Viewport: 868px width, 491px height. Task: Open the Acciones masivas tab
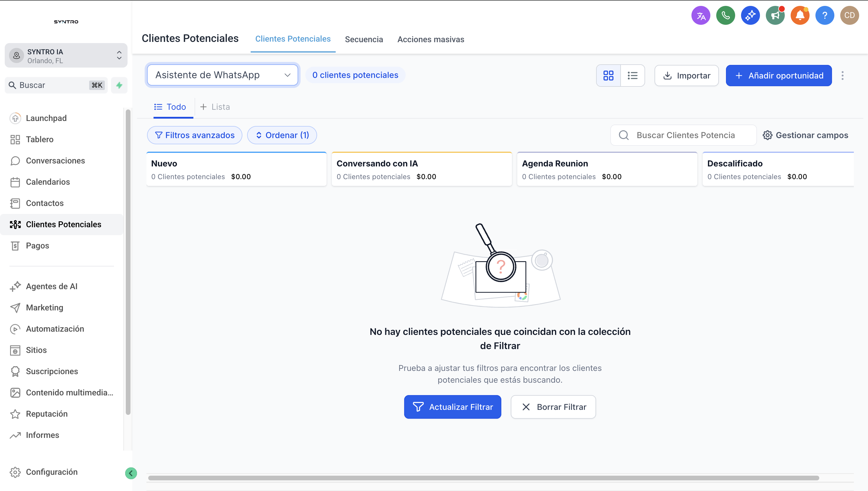[430, 40]
